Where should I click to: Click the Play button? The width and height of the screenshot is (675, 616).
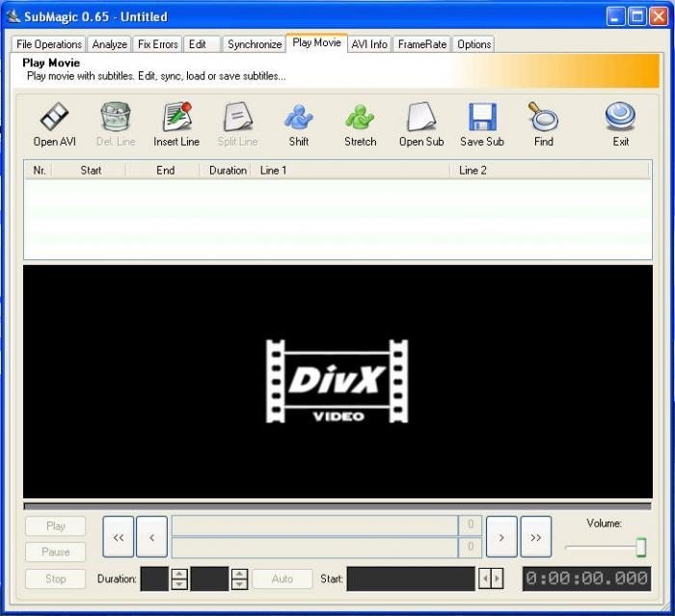[x=56, y=526]
